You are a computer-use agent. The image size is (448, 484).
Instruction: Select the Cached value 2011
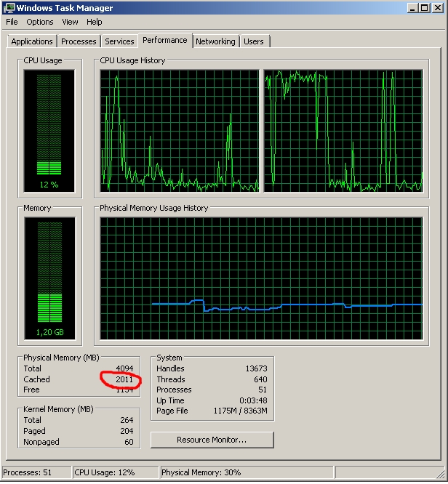(124, 379)
